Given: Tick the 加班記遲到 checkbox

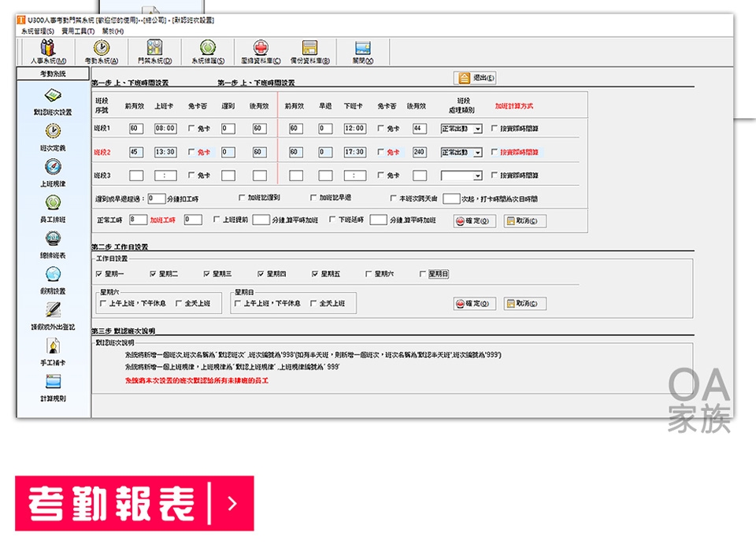Looking at the screenshot, I should 243,198.
